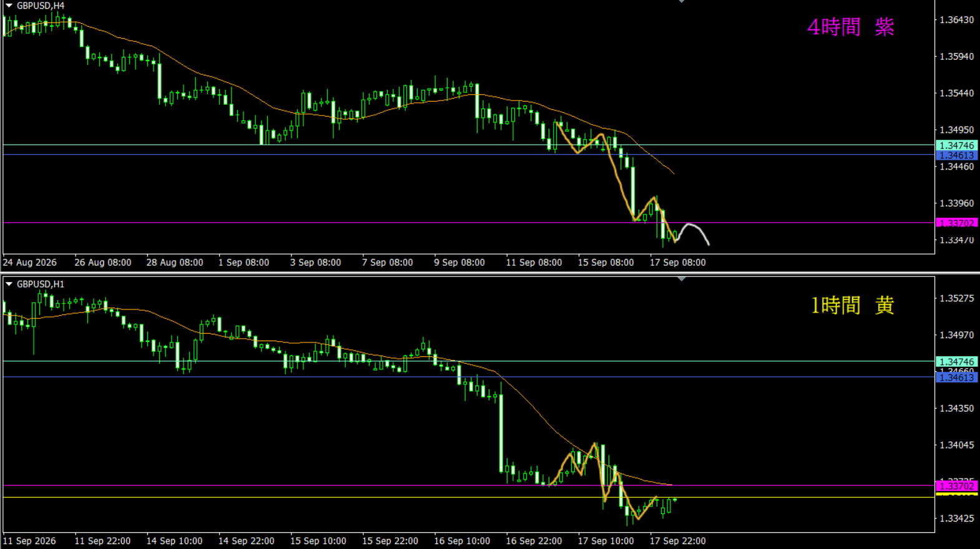Click the 1.36430 level on H4 price scale

point(957,20)
